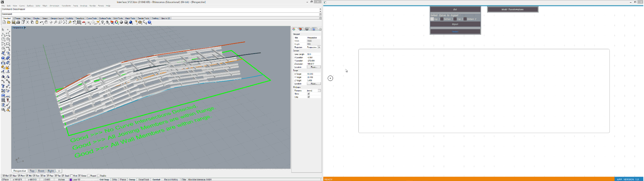Click the Print icon in Standard toolbar
This screenshot has width=644, height=181.
coord(18,22)
